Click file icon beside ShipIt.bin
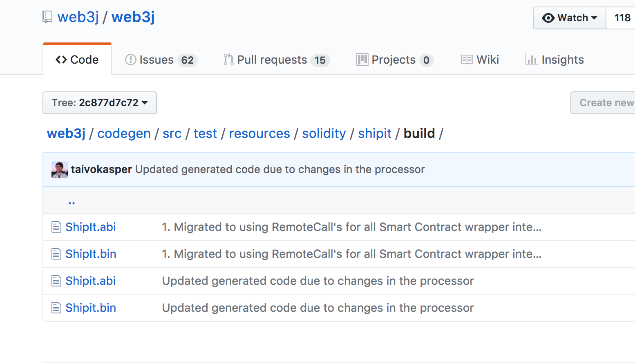The image size is (635, 364). tap(56, 254)
